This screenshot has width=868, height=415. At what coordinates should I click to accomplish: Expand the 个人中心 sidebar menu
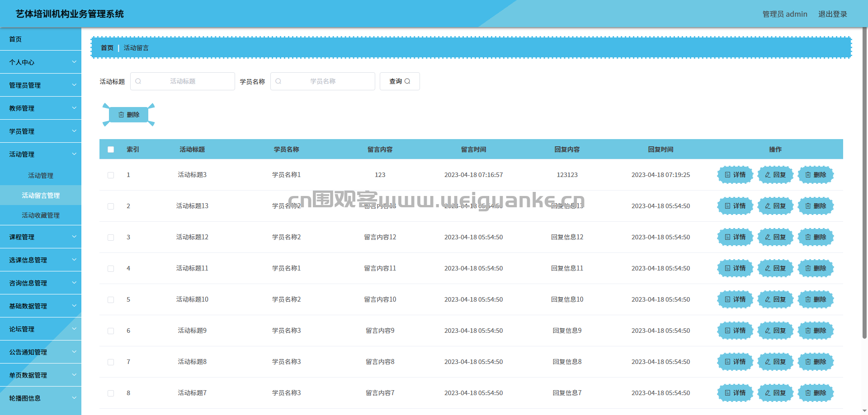point(41,62)
